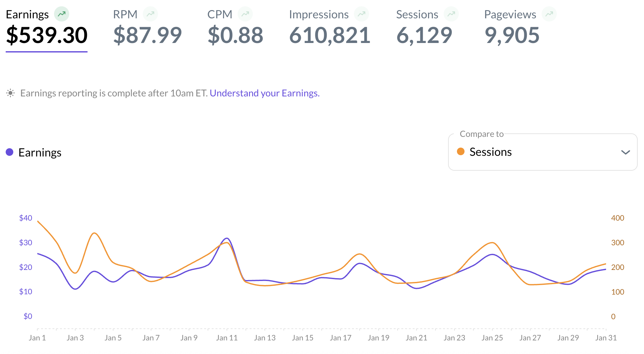Click the RPM trend sparkline icon
Viewport: 644px width, 354px height.
[151, 14]
